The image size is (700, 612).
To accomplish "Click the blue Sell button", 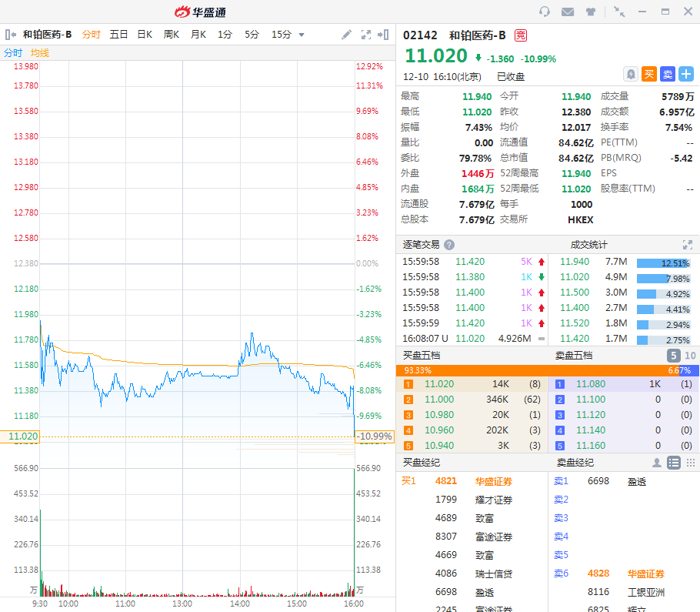I will click(x=668, y=74).
